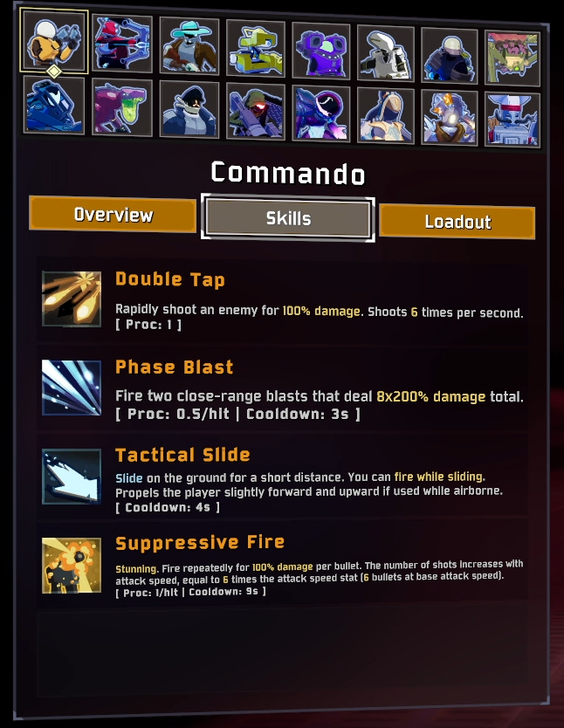
Task: Select the Artificer portrait with white helmet
Action: (x=385, y=53)
